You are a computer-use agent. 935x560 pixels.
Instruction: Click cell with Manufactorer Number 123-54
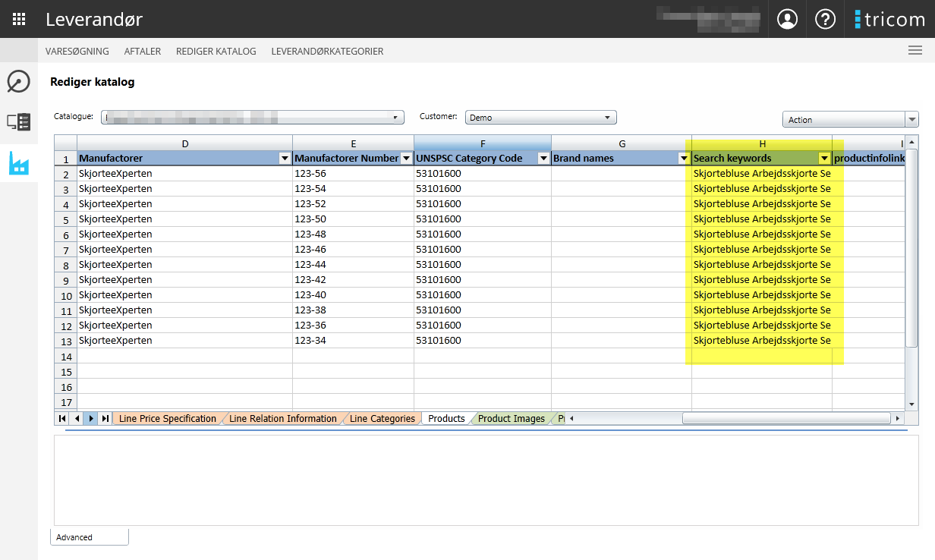click(x=353, y=189)
